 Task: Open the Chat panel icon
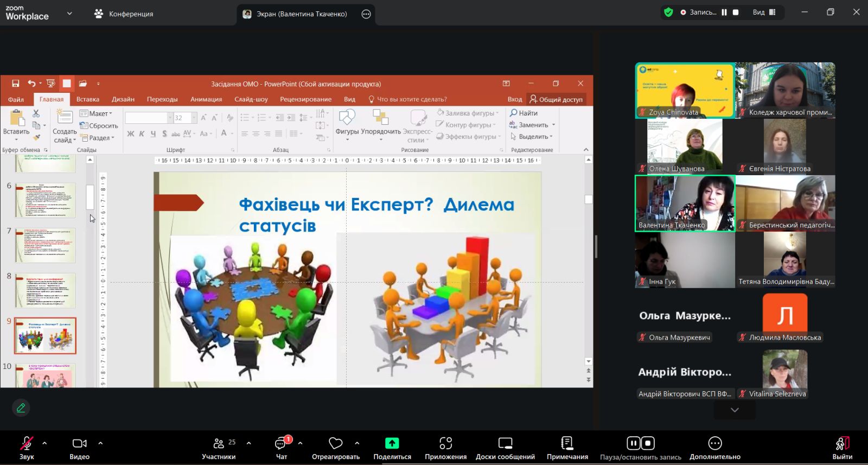(x=281, y=443)
